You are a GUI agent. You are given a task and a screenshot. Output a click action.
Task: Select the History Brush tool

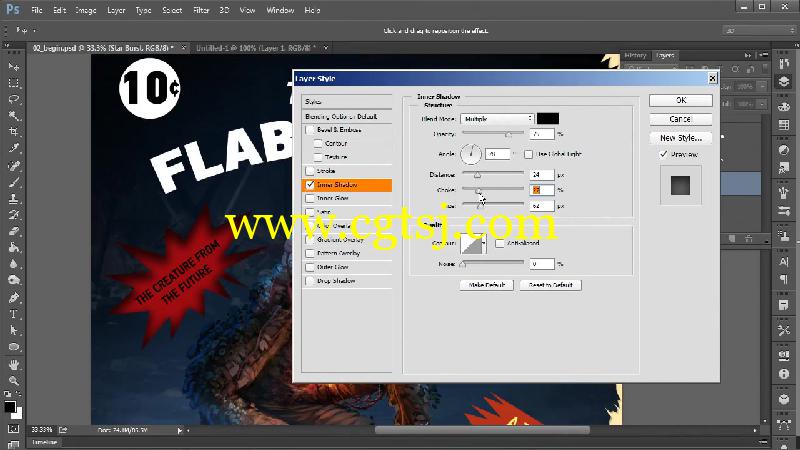pyautogui.click(x=14, y=215)
